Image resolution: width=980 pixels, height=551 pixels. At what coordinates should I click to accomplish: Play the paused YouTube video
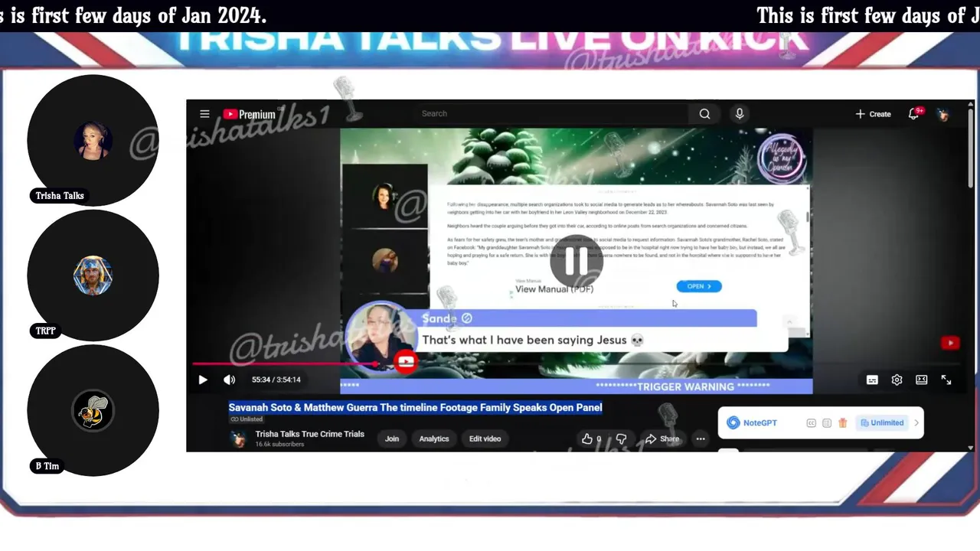pyautogui.click(x=203, y=380)
